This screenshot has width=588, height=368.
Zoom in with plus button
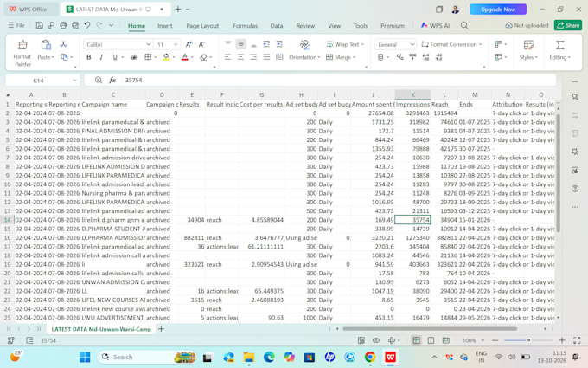click(x=562, y=340)
